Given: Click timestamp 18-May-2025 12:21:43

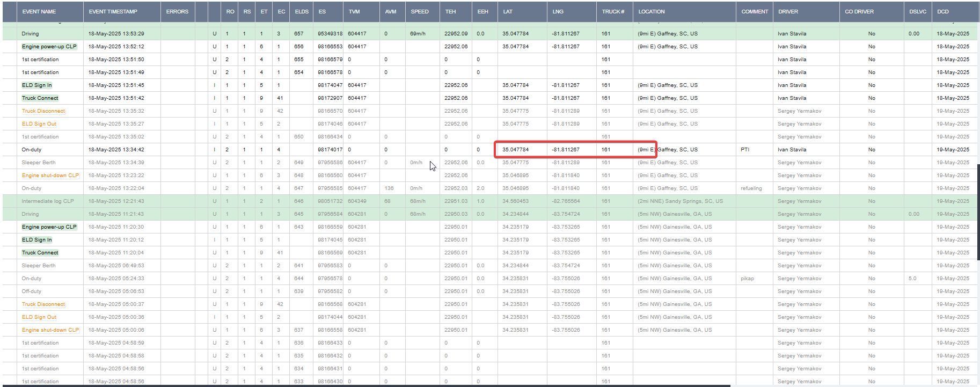Looking at the screenshot, I should tap(116, 201).
